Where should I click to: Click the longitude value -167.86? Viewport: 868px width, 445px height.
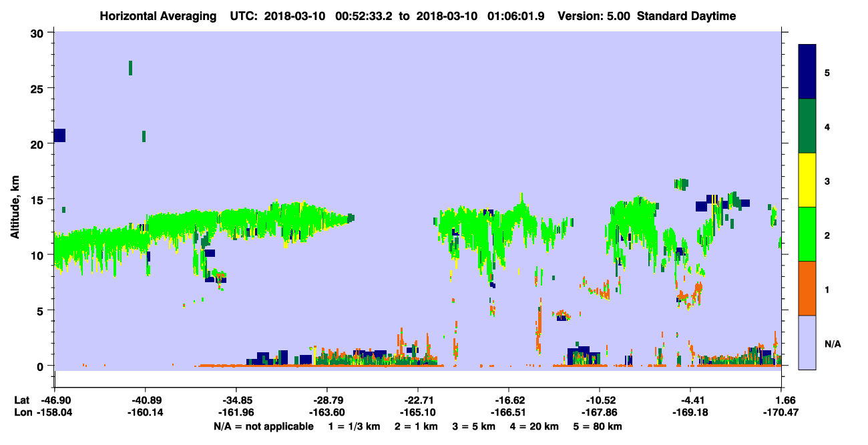(600, 413)
